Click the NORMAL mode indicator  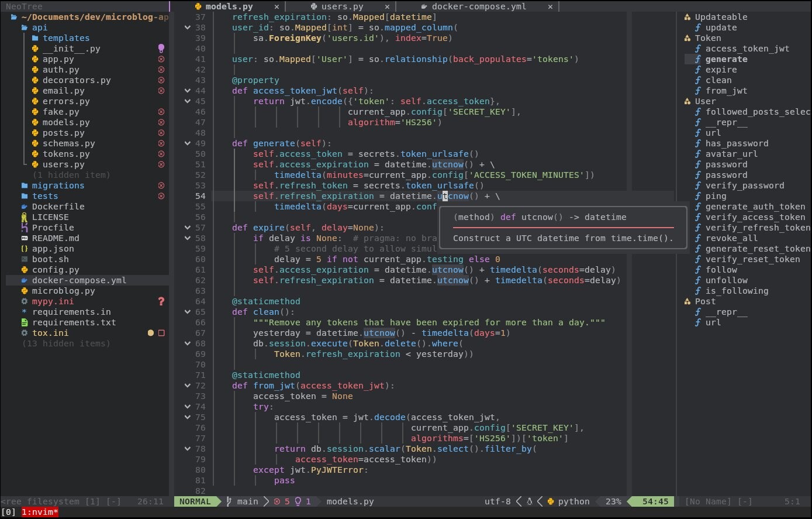coord(195,501)
